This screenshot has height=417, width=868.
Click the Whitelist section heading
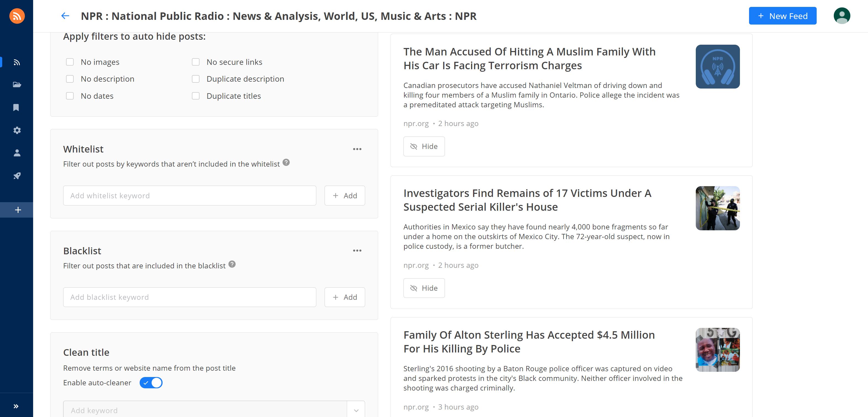[x=83, y=149]
